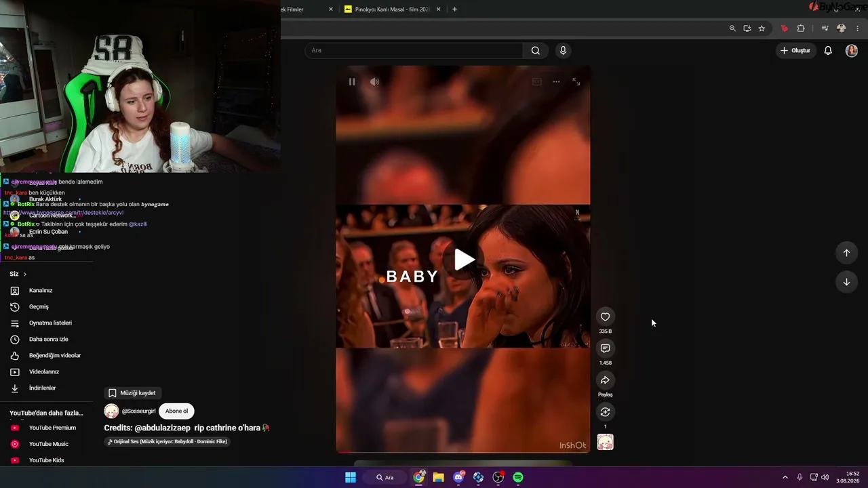Click the taskbar search box Ara
Viewport: 868px width, 488px height.
point(385,478)
